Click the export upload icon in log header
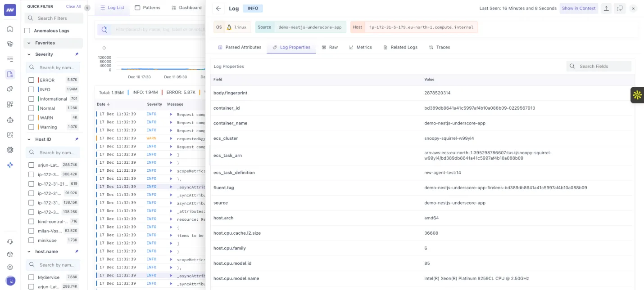The width and height of the screenshot is (644, 290). tap(606, 8)
